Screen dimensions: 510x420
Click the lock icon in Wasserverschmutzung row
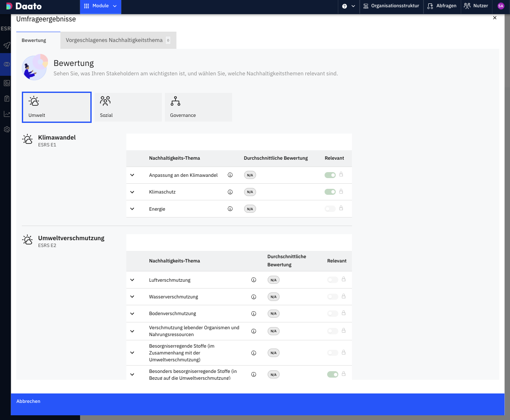pos(343,296)
